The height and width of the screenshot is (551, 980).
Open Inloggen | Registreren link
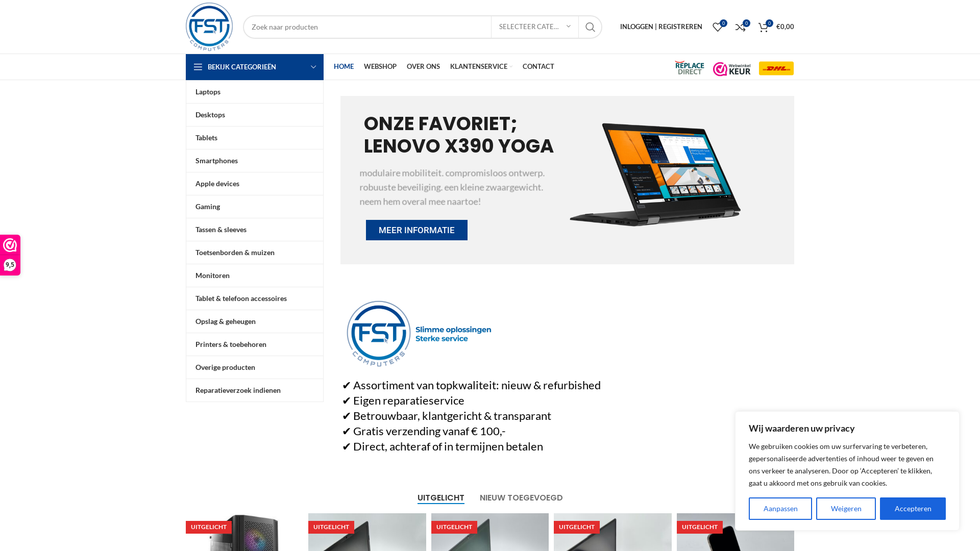coord(661,27)
